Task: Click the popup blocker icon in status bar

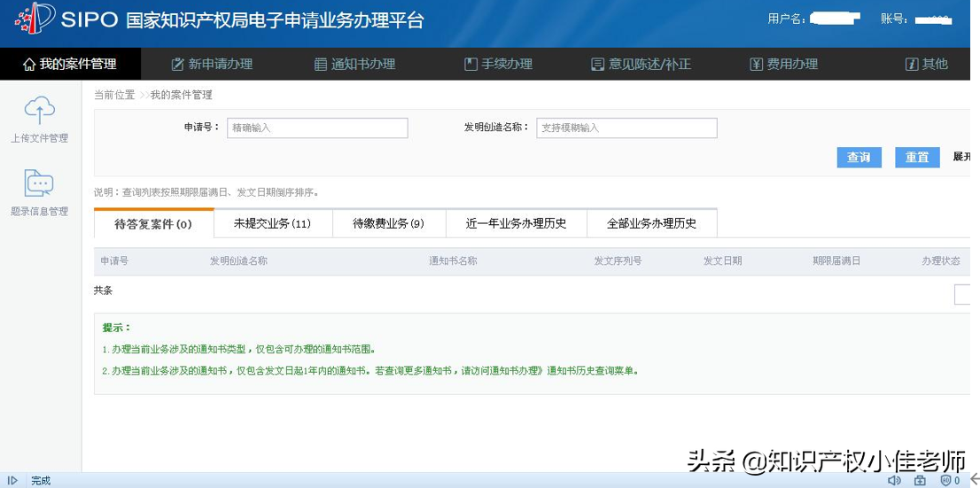Action: tap(920, 481)
